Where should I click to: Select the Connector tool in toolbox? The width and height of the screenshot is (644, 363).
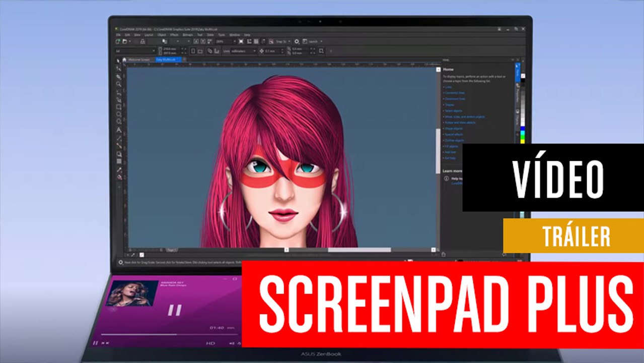119,146
